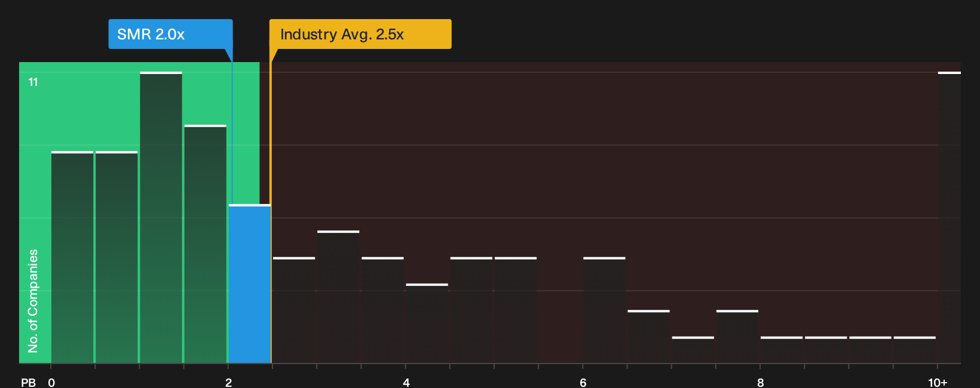Select the dark bar at PB 6.5 to 7
The width and height of the screenshot is (980, 388).
(649, 337)
